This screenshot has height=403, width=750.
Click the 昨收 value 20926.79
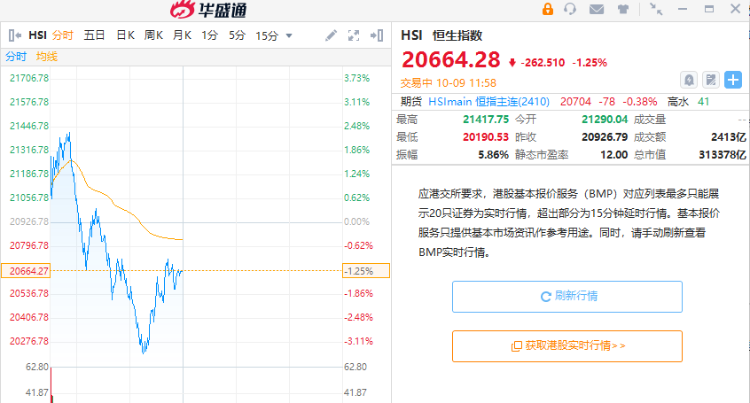pyautogui.click(x=604, y=137)
